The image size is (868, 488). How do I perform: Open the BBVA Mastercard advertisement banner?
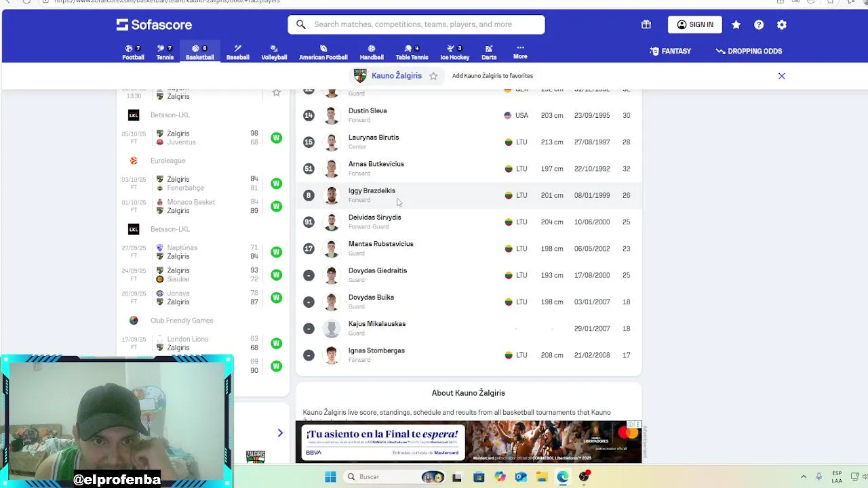(x=469, y=442)
